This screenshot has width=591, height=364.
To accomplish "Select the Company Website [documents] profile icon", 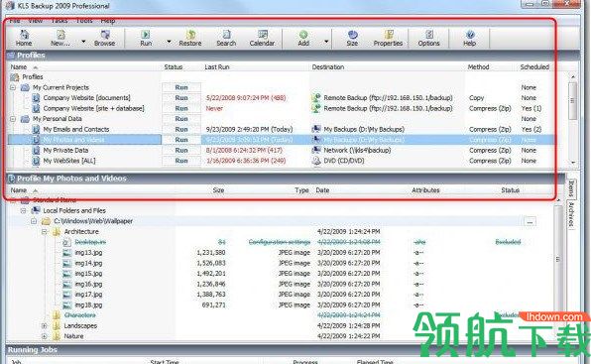I will coord(36,98).
